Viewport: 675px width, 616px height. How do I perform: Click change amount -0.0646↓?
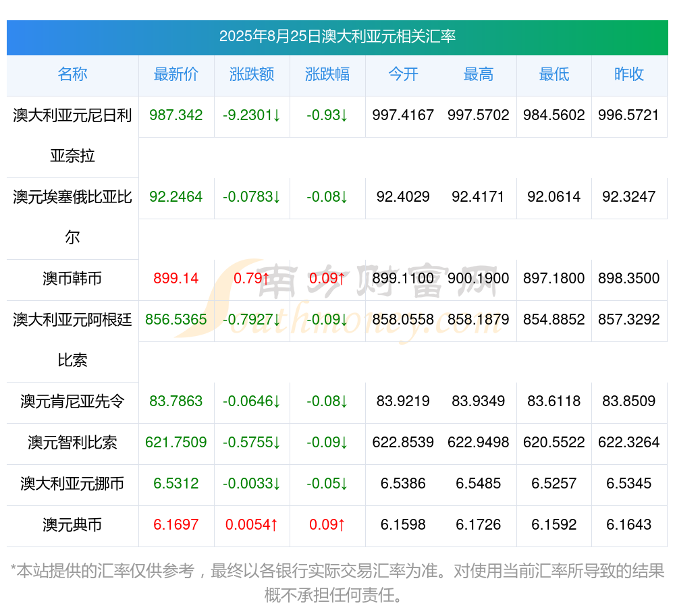(252, 401)
